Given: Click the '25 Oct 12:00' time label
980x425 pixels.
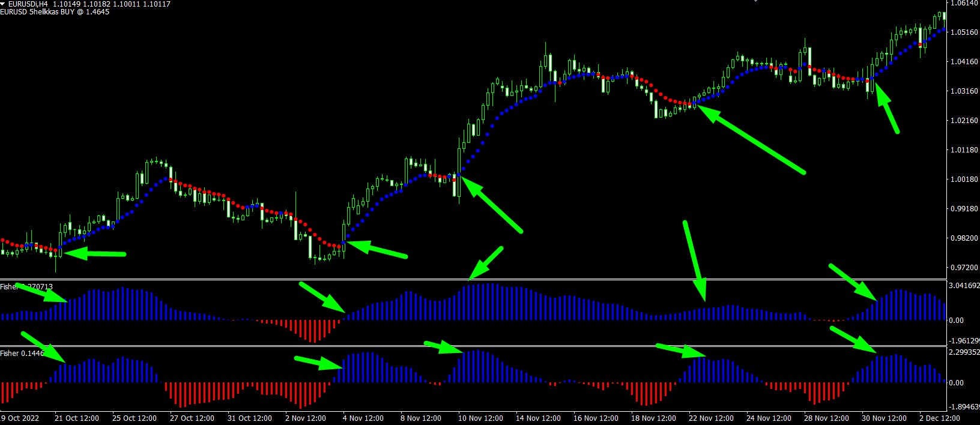Looking at the screenshot, I should [x=135, y=418].
